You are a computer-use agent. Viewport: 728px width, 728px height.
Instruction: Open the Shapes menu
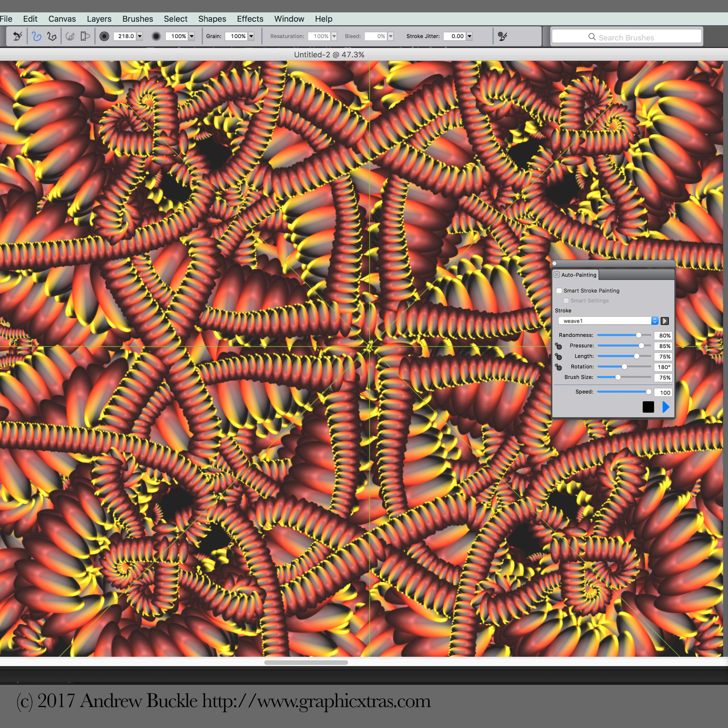[x=212, y=19]
